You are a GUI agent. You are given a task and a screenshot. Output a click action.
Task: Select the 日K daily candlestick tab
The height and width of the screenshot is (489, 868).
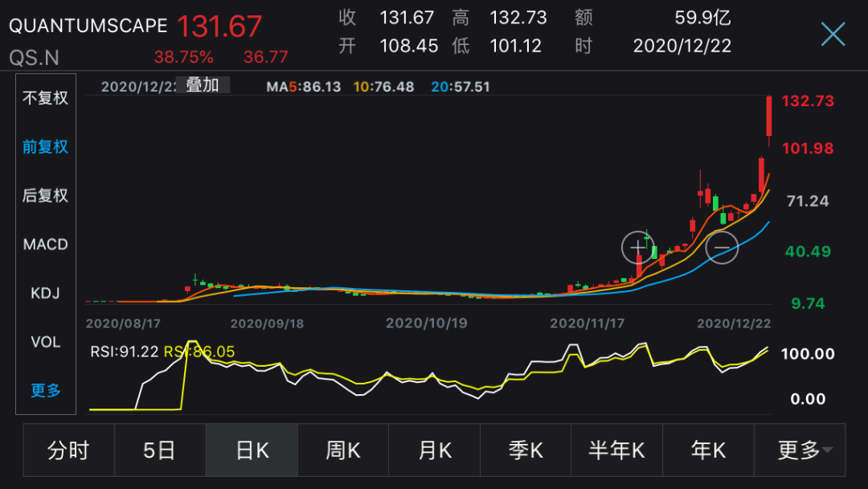click(252, 450)
